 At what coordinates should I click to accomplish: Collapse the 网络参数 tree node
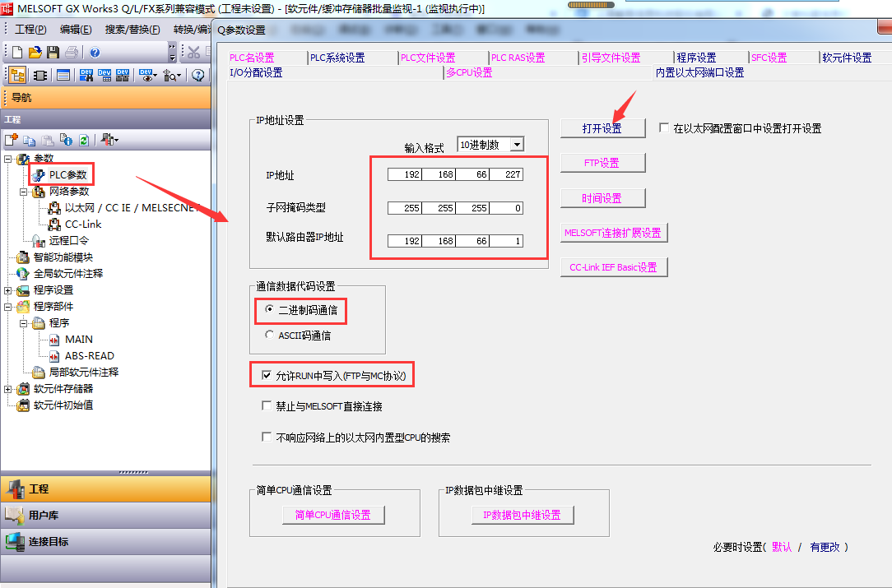[23, 192]
